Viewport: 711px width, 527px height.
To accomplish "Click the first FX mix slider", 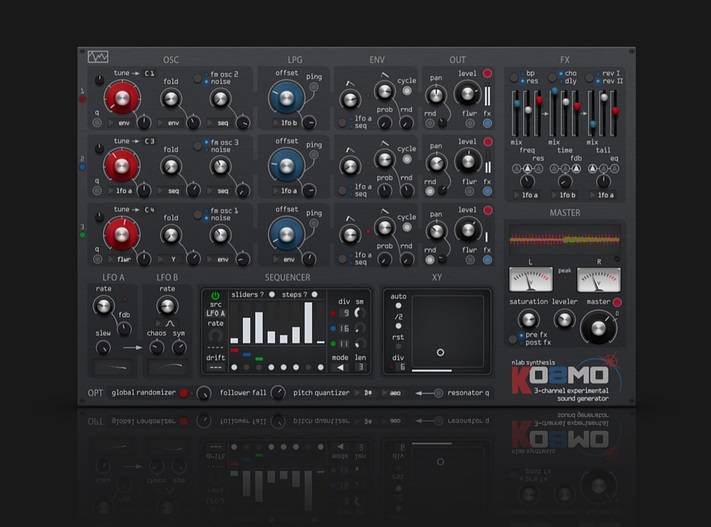I will point(516,104).
